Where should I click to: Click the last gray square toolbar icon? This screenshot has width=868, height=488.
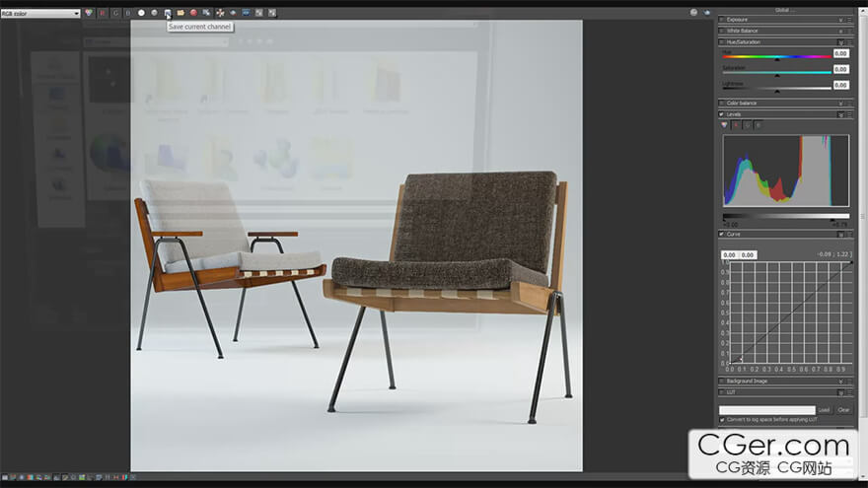pyautogui.click(x=272, y=13)
